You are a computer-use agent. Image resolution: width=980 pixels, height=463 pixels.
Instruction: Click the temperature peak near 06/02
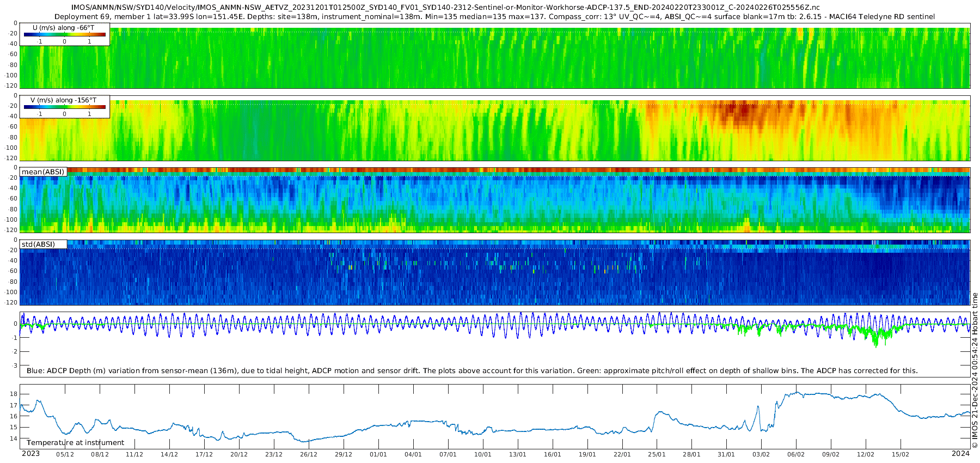[797, 392]
